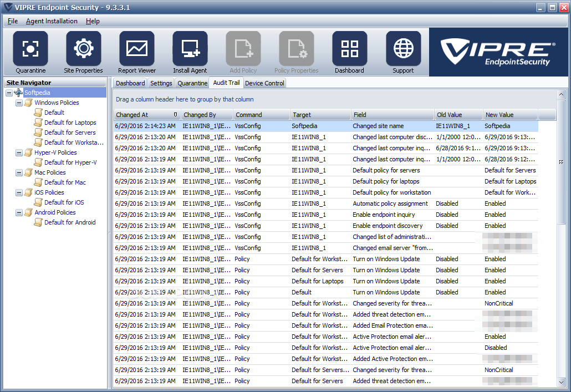Sort by the Old Value column header

click(x=459, y=115)
